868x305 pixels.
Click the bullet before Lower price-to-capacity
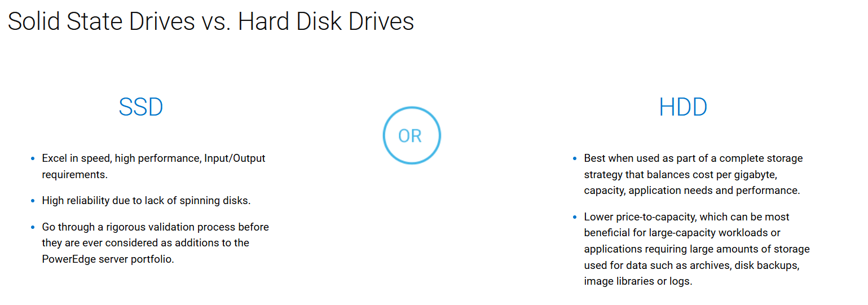pyautogui.click(x=575, y=217)
